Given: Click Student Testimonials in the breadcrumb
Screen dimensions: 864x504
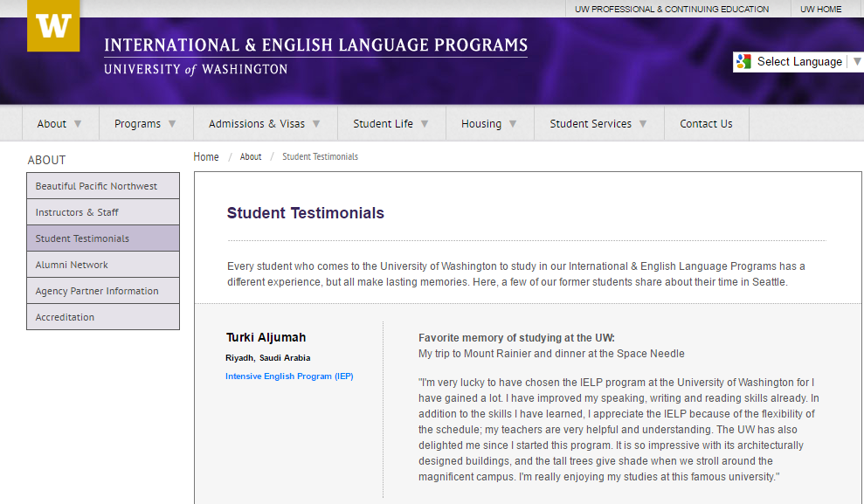Looking at the screenshot, I should [320, 157].
